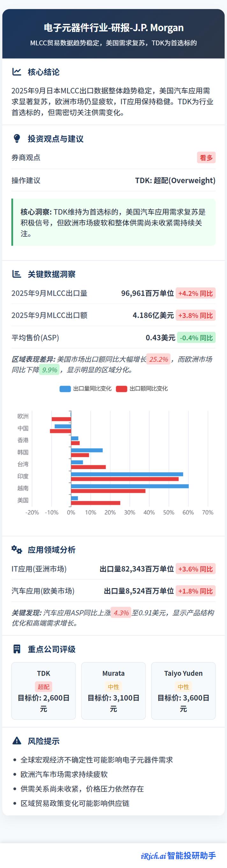Click the report title 电子元器件行业-研报-J.P. Morgan
The height and width of the screenshot is (868, 227).
[113, 28]
